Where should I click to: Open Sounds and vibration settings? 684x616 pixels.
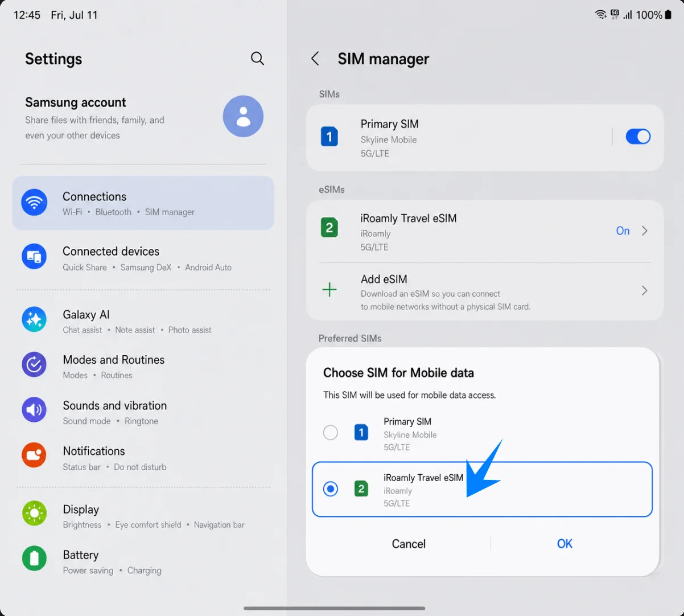point(143,412)
